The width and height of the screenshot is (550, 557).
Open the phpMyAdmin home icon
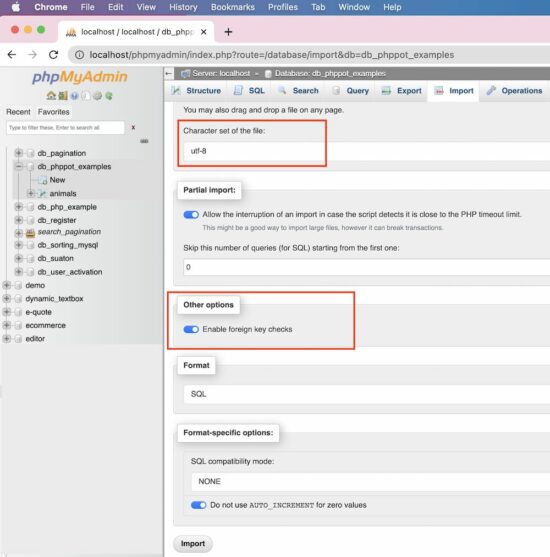(x=51, y=96)
